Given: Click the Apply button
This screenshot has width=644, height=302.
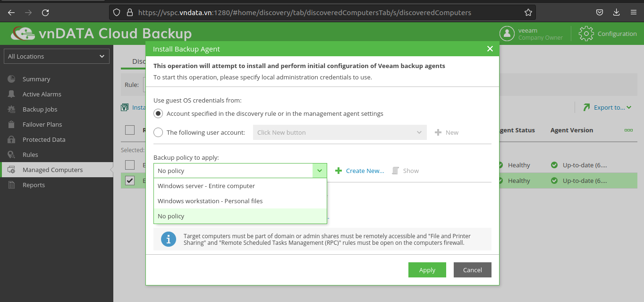Looking at the screenshot, I should (427, 270).
